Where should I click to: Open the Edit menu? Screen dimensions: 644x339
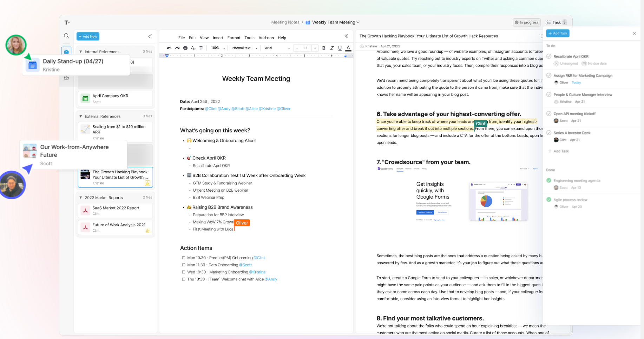(x=192, y=38)
